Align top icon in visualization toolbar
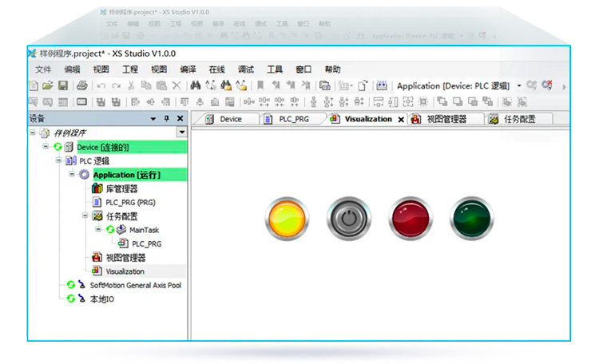Image resolution: width=599 pixels, height=364 pixels. pos(184,102)
